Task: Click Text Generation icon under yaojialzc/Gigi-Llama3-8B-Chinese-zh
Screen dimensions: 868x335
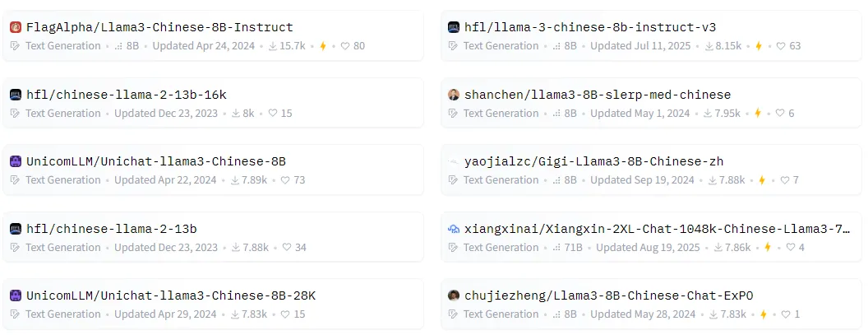Action: (x=453, y=180)
